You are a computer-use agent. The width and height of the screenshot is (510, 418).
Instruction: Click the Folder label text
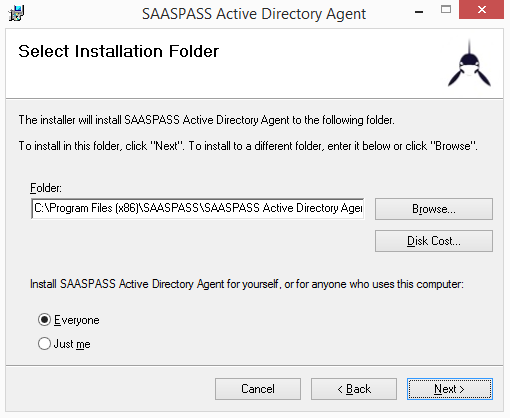tap(46, 188)
